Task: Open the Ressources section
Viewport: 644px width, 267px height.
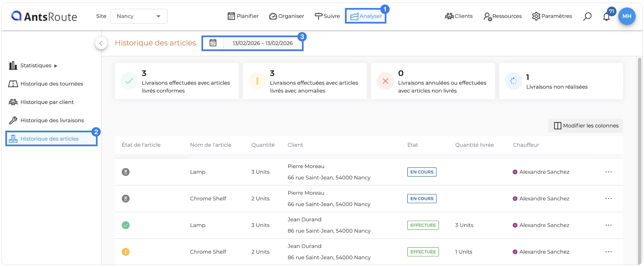Action: 503,16
